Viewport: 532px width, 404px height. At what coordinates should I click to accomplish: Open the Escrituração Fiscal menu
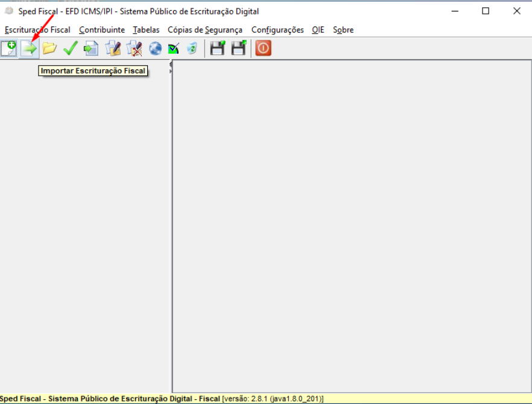(x=37, y=30)
